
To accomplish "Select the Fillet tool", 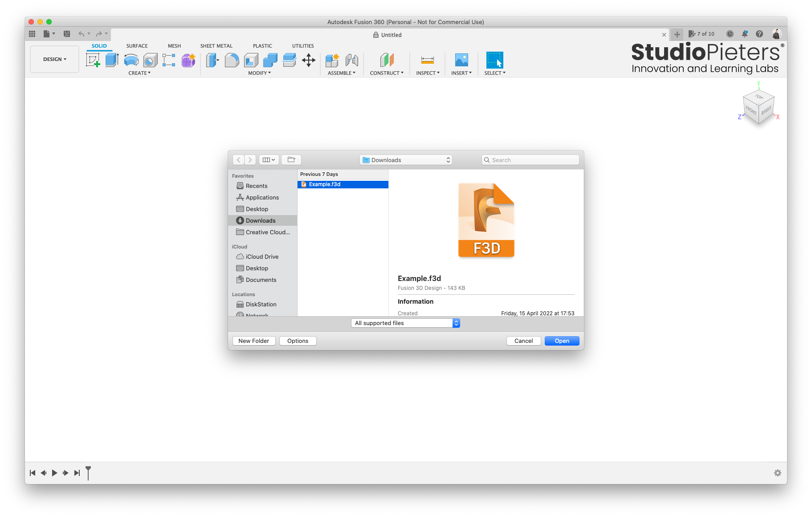I will click(x=232, y=60).
